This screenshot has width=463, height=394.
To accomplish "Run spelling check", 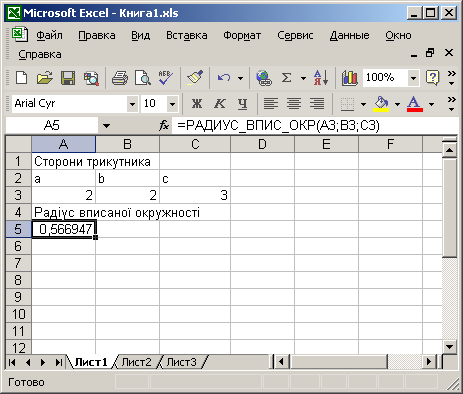I will click(166, 78).
